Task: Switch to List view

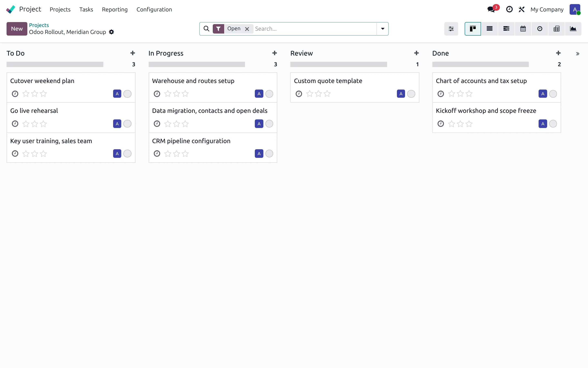Action: point(490,29)
